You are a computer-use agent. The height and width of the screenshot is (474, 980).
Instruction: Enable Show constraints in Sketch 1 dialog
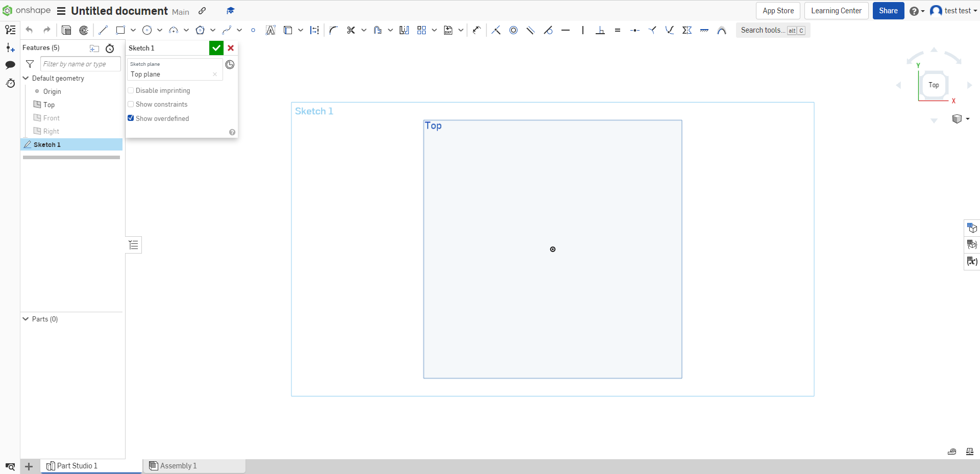[x=131, y=104]
